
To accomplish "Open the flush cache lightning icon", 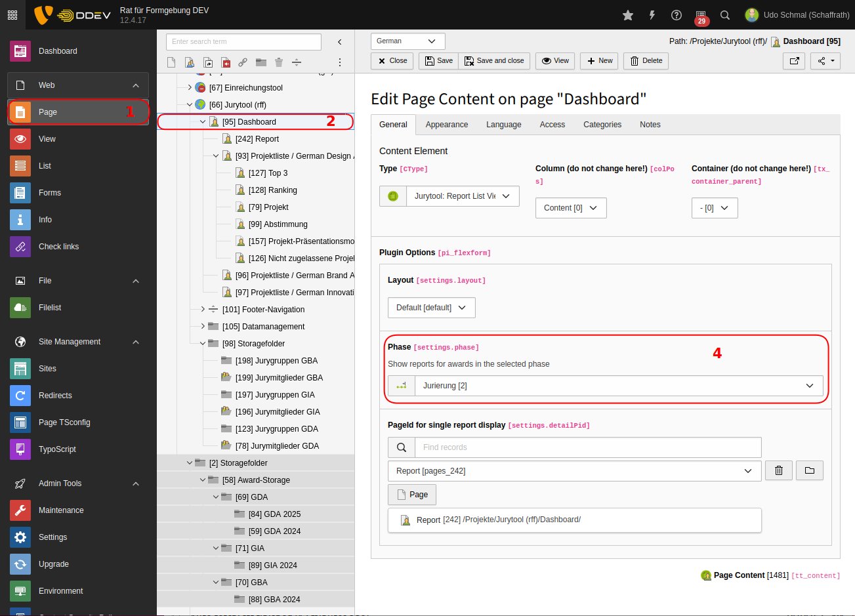I will coord(652,15).
